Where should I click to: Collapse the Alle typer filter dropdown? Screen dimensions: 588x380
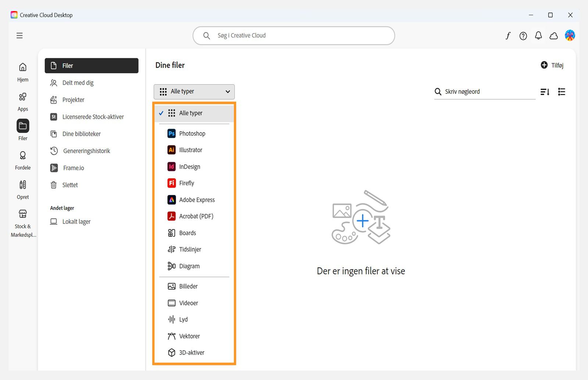point(194,92)
